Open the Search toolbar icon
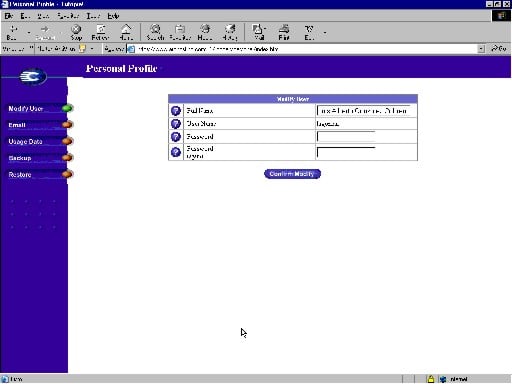Image resolution: width=512 pixels, height=384 pixels. pos(155,32)
